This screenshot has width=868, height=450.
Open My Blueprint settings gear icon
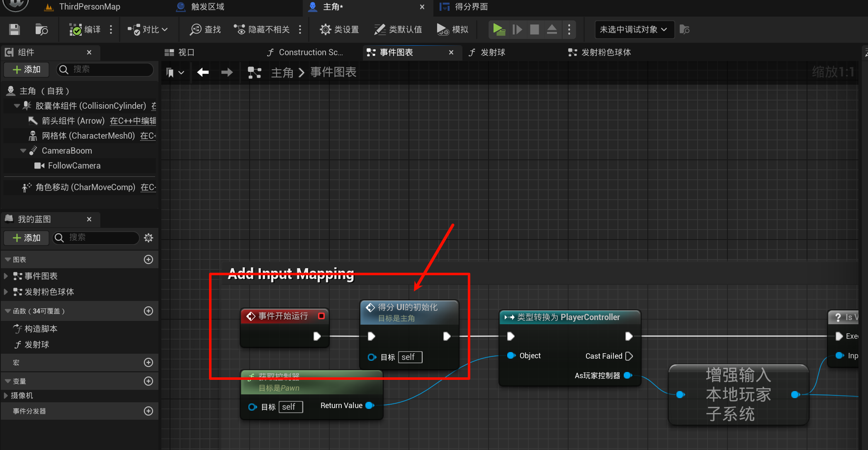[x=148, y=238]
